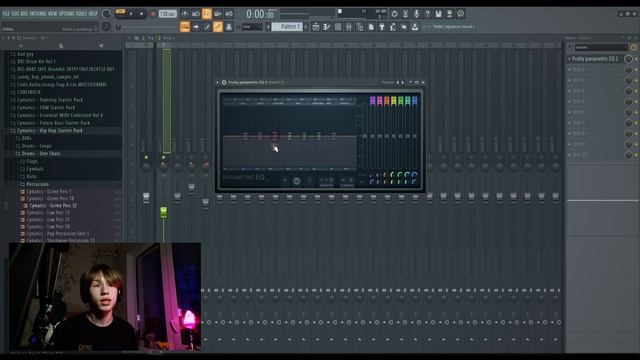Click the download content library icon

click(415, 27)
